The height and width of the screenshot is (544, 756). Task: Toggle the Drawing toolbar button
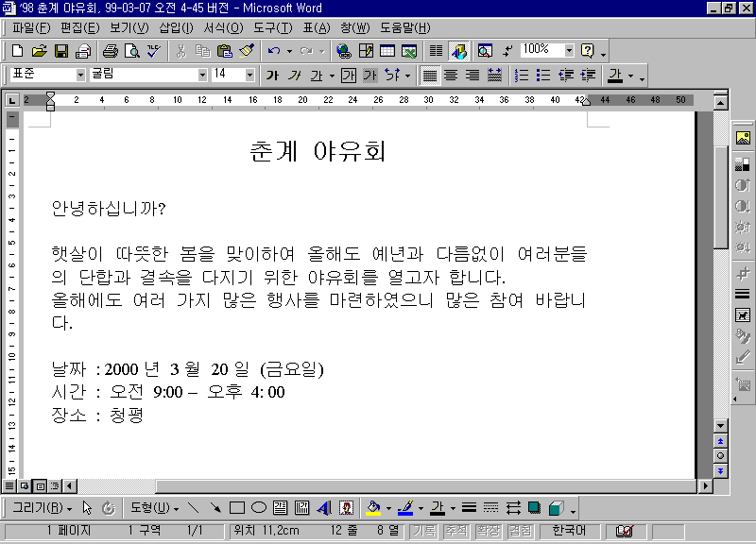pyautogui.click(x=458, y=51)
